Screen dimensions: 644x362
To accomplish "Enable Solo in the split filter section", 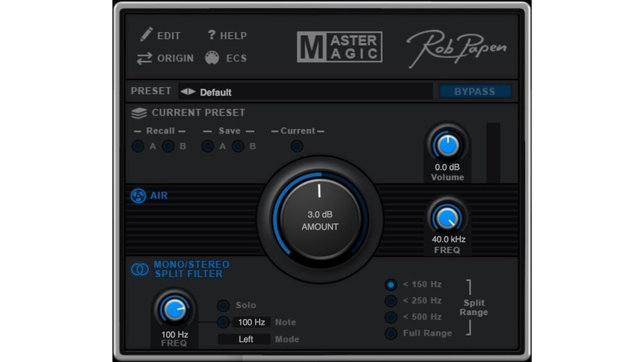I will pos(224,305).
